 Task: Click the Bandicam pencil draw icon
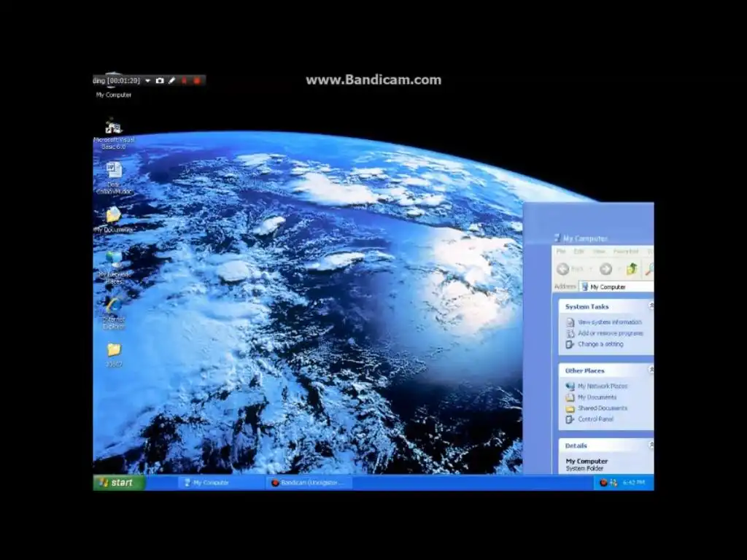(x=172, y=80)
